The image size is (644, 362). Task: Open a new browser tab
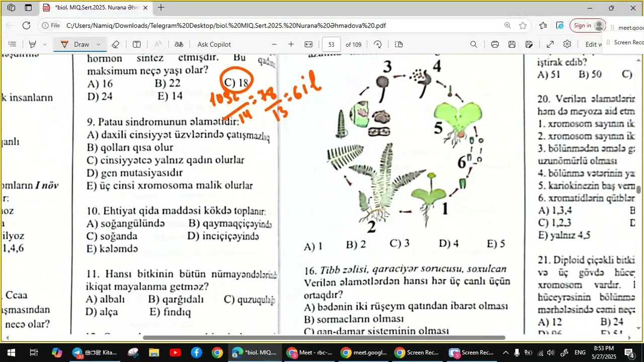click(x=161, y=8)
